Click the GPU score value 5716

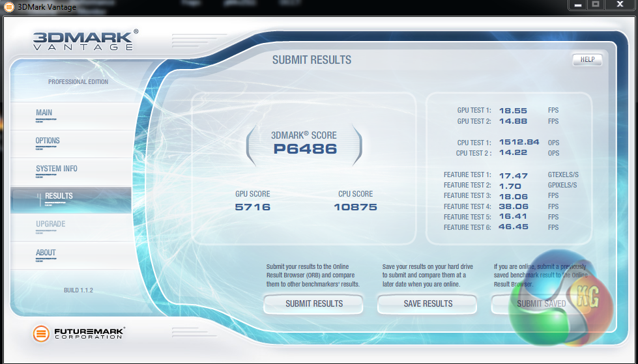click(253, 207)
